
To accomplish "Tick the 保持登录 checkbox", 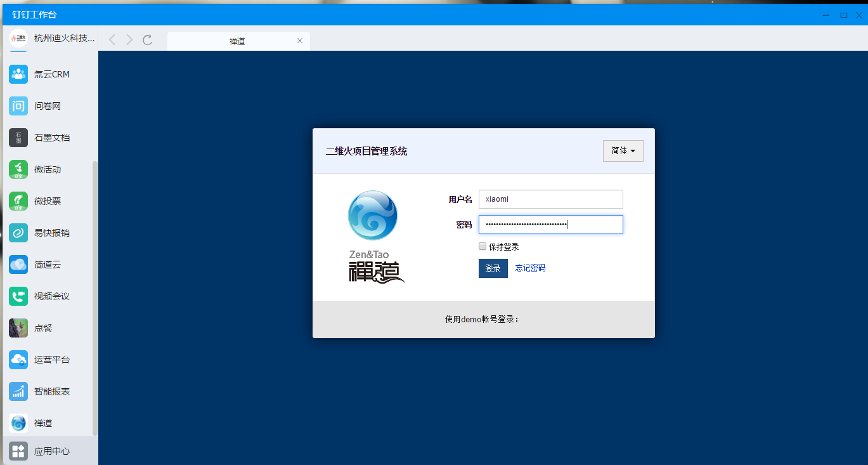I will coord(483,246).
